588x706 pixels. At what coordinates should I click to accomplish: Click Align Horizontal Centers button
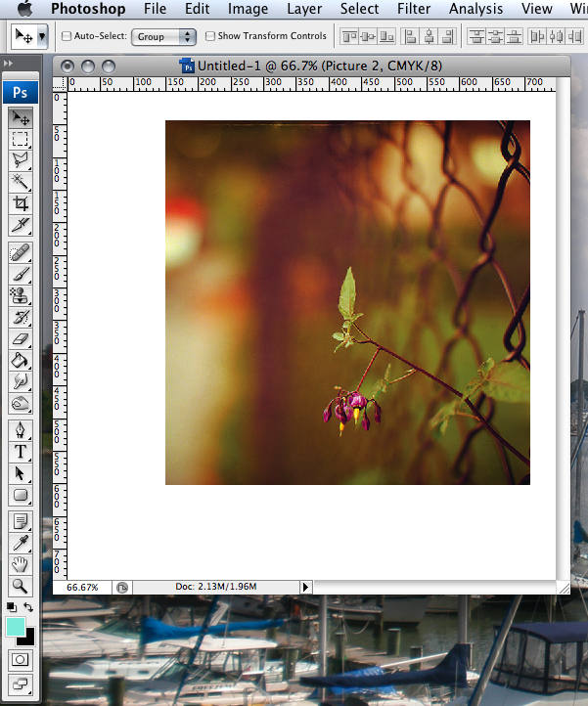point(429,36)
